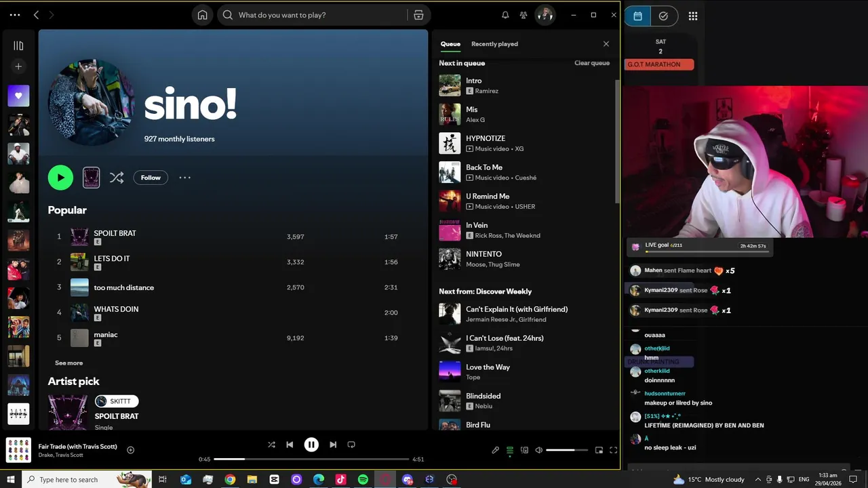Viewport: 868px width, 488px height.
Task: Open TikTok from the Windows taskbar
Action: (340, 479)
